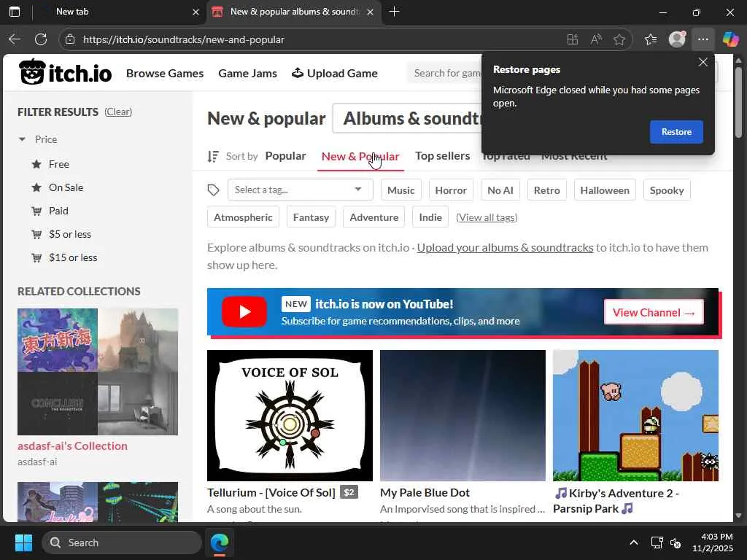The image size is (747, 560).
Task: Select the Halloween tag
Action: (x=605, y=190)
